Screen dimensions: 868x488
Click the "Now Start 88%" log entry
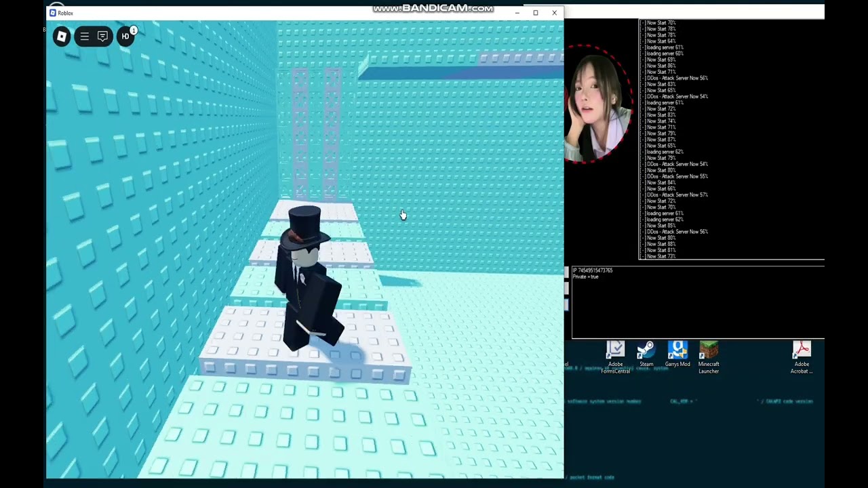[658, 244]
